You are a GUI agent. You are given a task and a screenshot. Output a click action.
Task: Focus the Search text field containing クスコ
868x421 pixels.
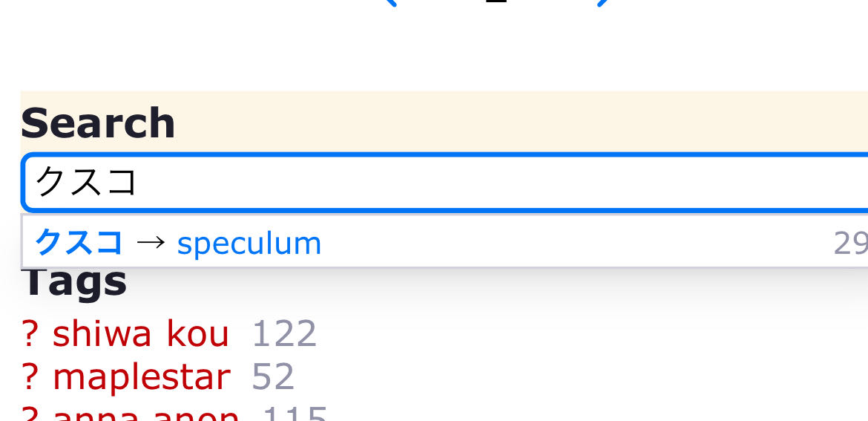445,182
